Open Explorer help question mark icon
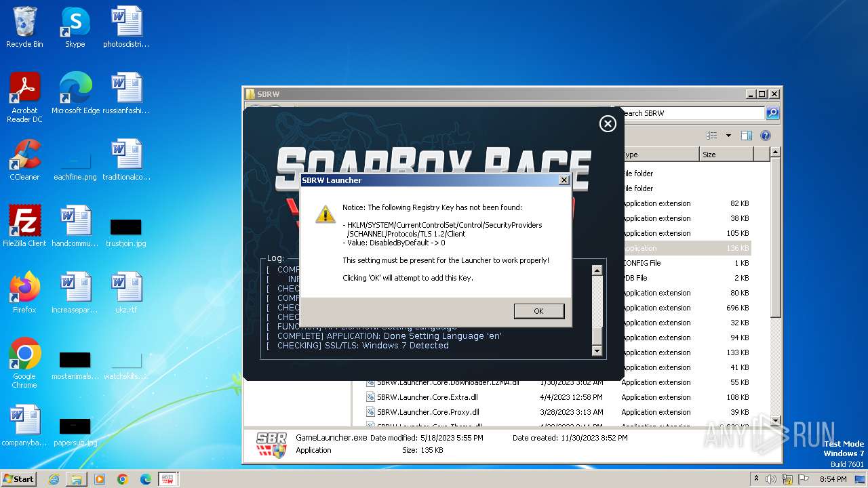Screen dimensions: 868x488 (x=766, y=136)
